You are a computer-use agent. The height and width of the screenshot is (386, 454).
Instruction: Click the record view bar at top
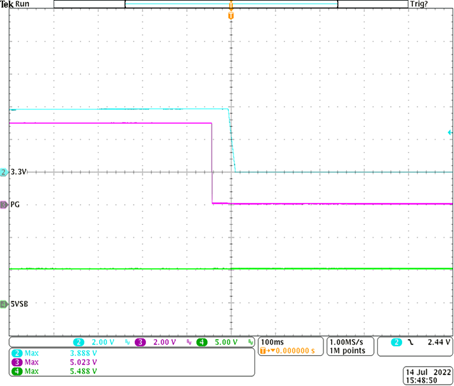(231, 4)
